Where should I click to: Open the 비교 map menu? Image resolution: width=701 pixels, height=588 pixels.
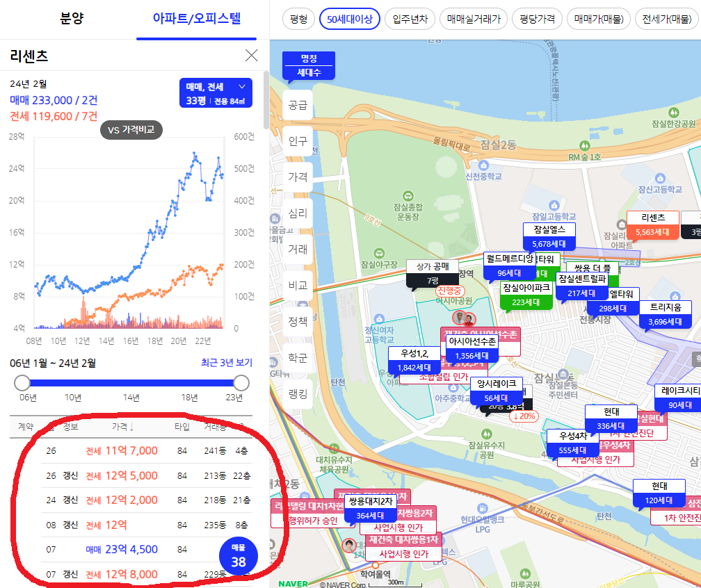[x=298, y=285]
